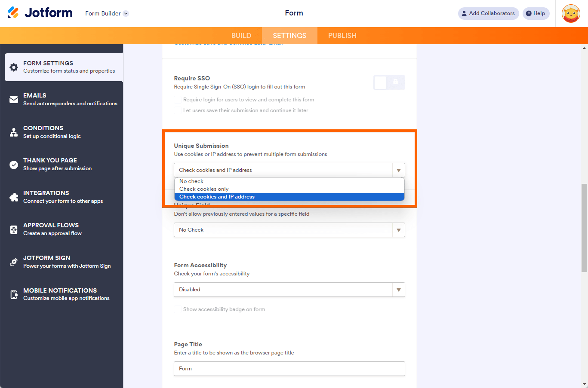
Task: Click the Form Settings gear icon
Action: [x=14, y=67]
